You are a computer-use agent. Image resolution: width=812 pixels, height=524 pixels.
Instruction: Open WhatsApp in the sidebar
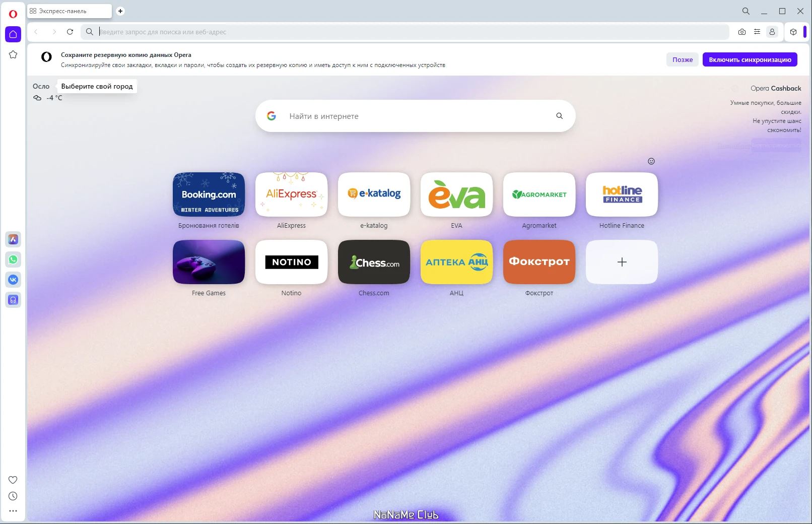tap(13, 259)
